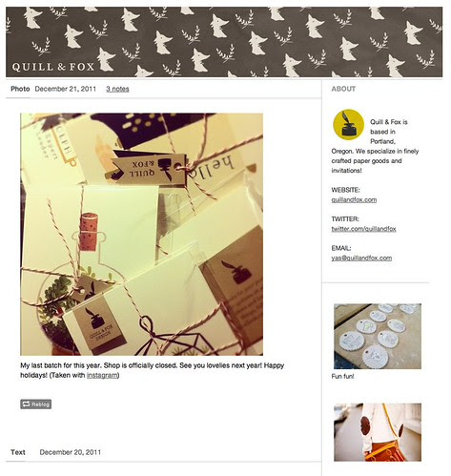Click the yas@quillandfox.com email link
The image size is (451, 476).
point(361,258)
